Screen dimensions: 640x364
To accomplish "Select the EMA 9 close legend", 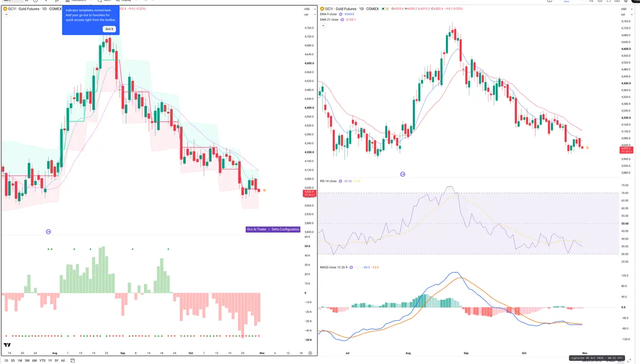I will click(x=328, y=14).
